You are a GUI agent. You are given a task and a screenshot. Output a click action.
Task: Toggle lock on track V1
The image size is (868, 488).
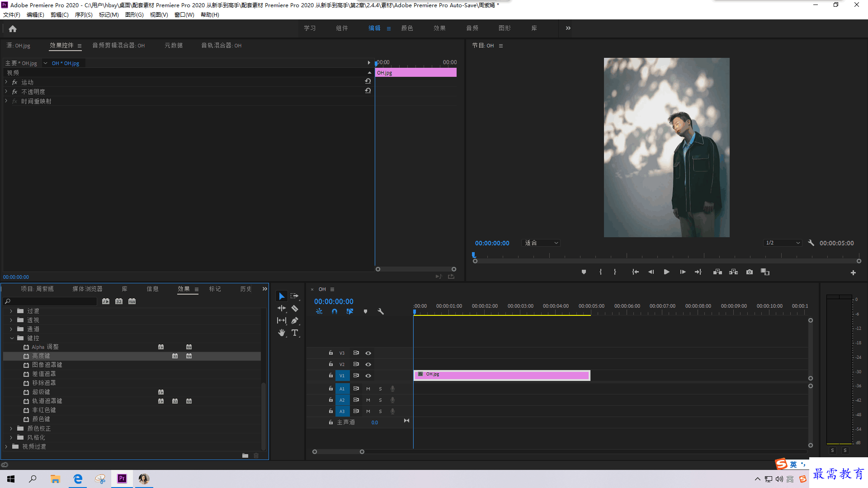(331, 375)
